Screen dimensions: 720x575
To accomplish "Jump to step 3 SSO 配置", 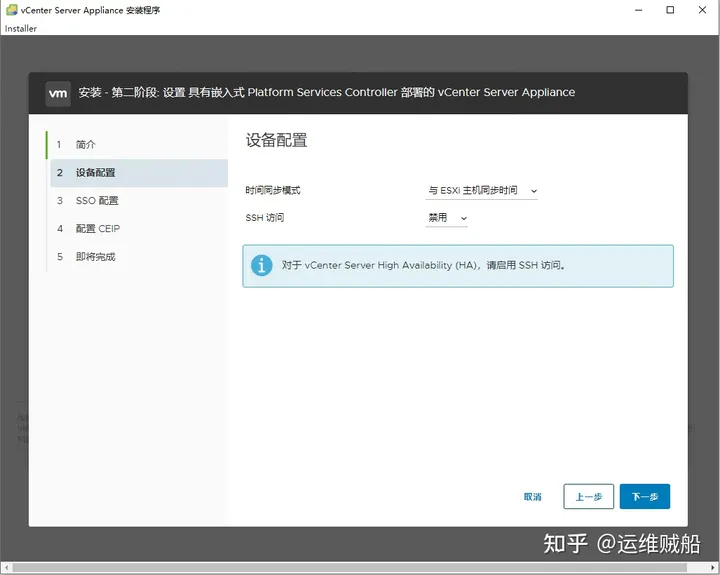I will (x=96, y=201).
